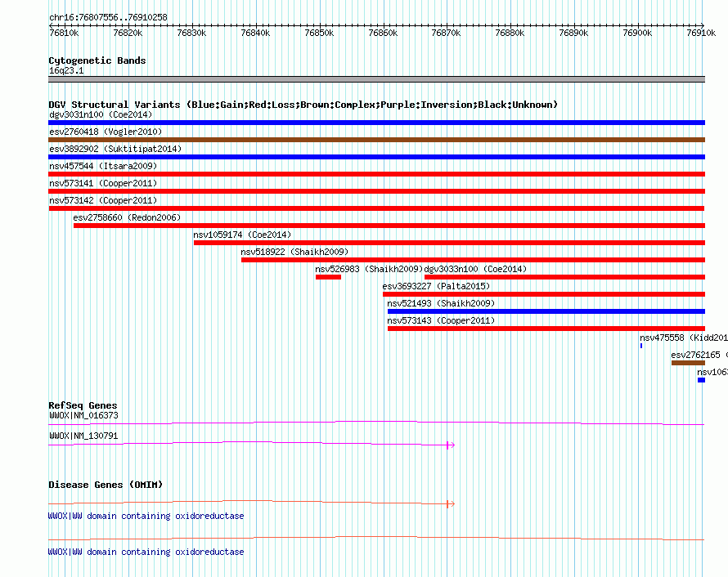Open the nsv457544 (Itsara2009) red loss bar
Screen dimensions: 728x577
(x=376, y=174)
